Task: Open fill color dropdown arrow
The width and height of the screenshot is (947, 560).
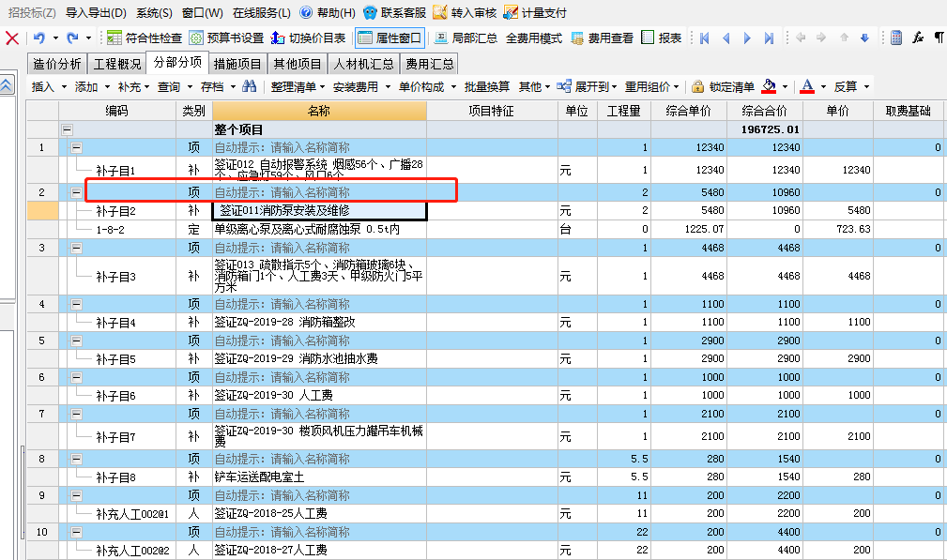Action: (785, 87)
